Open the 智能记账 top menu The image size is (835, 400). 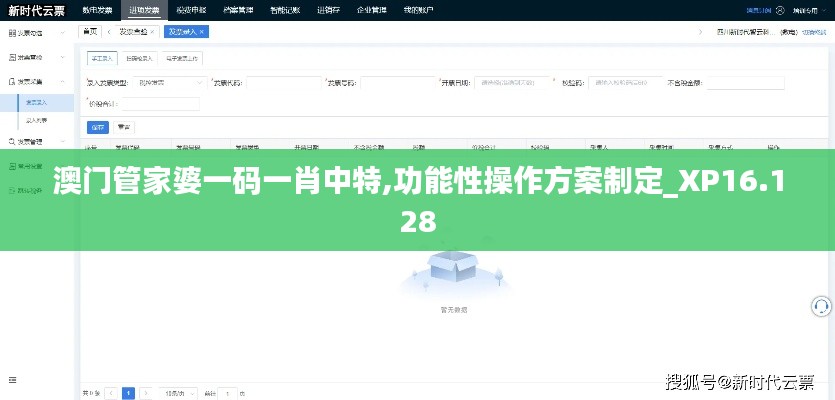285,10
